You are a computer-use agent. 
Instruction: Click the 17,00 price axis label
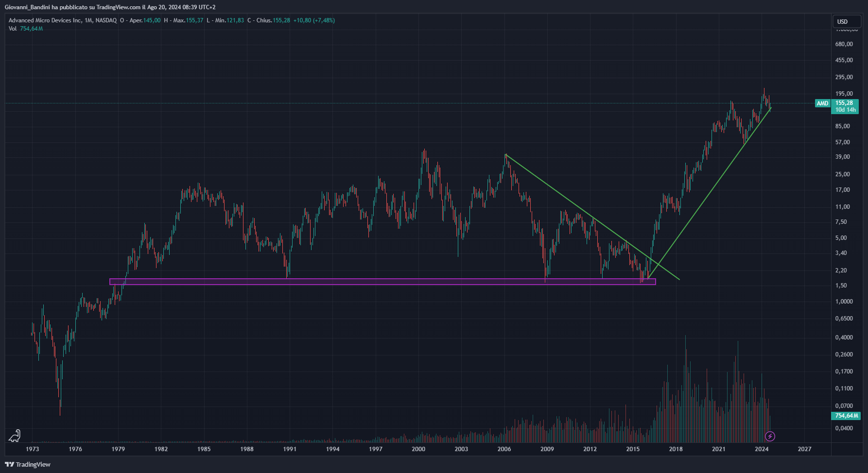[x=843, y=190]
